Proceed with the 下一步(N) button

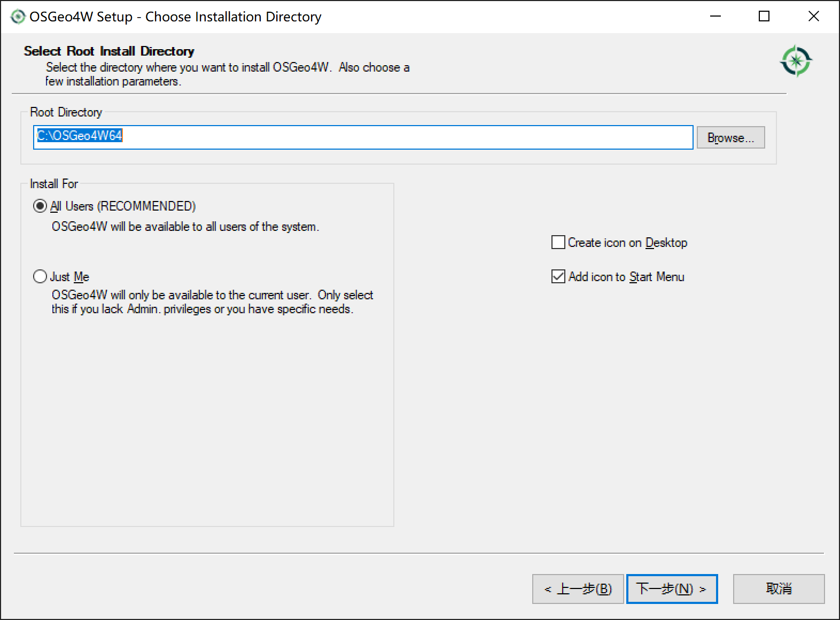click(x=671, y=589)
